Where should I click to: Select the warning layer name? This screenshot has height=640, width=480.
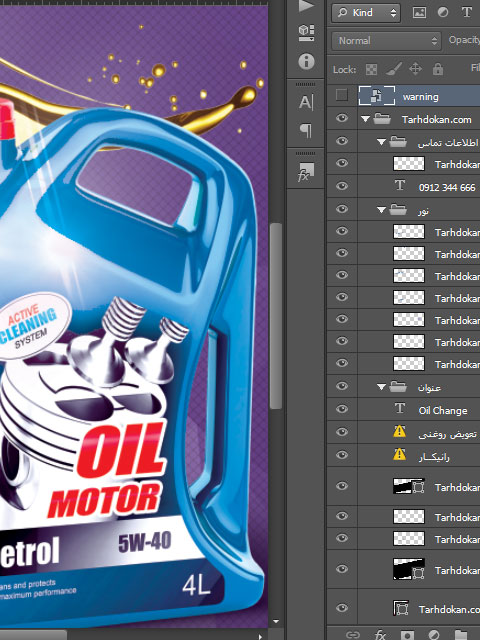[420, 97]
